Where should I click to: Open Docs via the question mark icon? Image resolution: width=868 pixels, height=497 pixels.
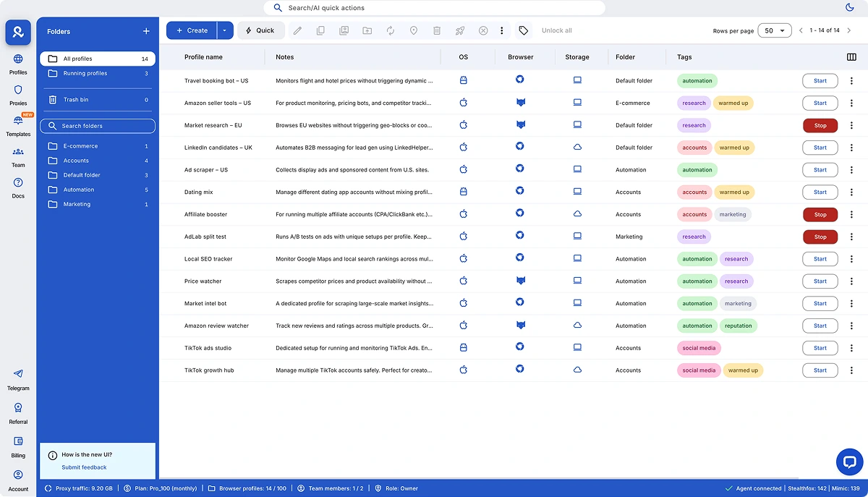tap(17, 184)
